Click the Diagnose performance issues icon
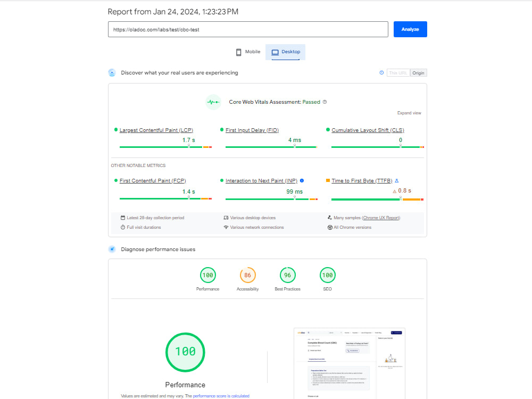This screenshot has height=399, width=532. click(x=112, y=249)
